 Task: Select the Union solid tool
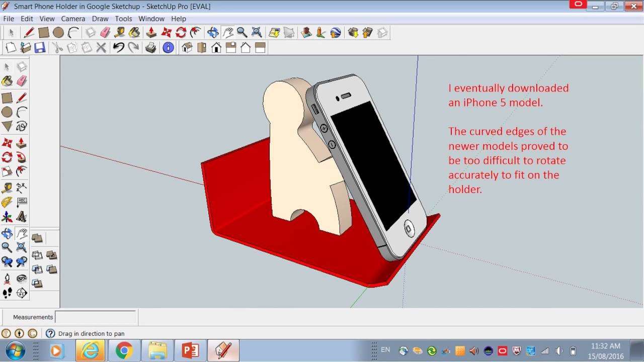tap(51, 255)
